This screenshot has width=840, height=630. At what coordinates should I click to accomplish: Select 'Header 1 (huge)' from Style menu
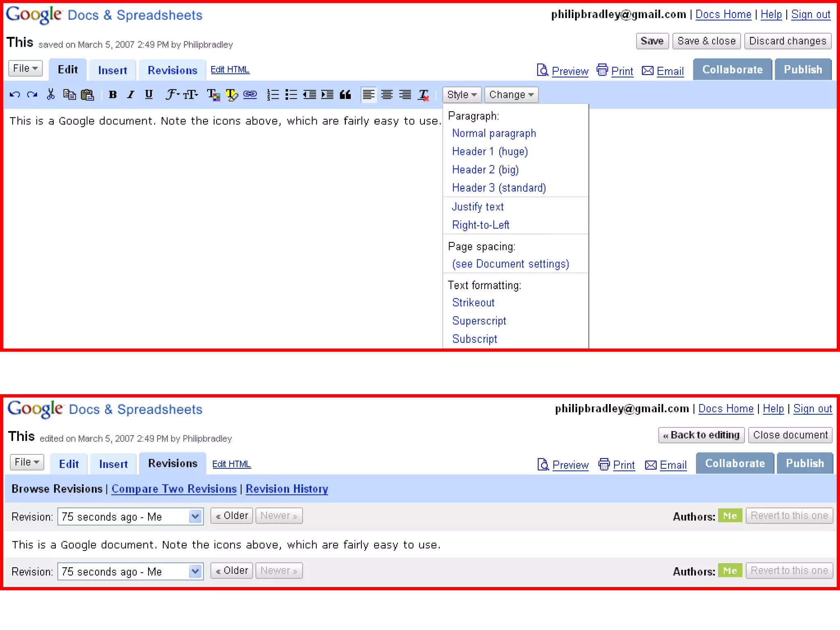point(490,151)
